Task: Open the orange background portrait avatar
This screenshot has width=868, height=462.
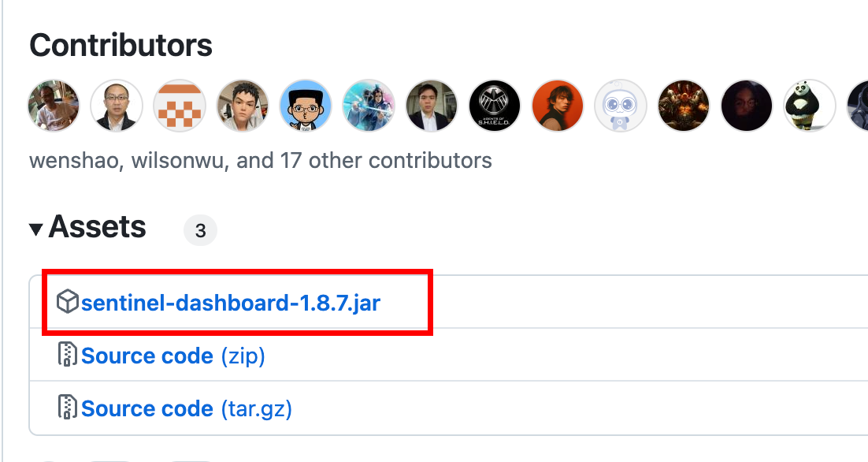Action: pyautogui.click(x=558, y=106)
